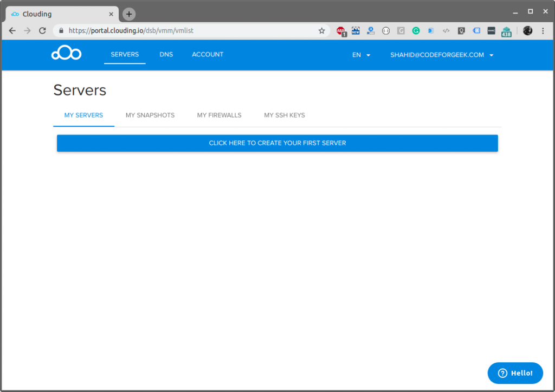
Task: Select the MY FIREWALLS tab
Action: pyautogui.click(x=219, y=115)
